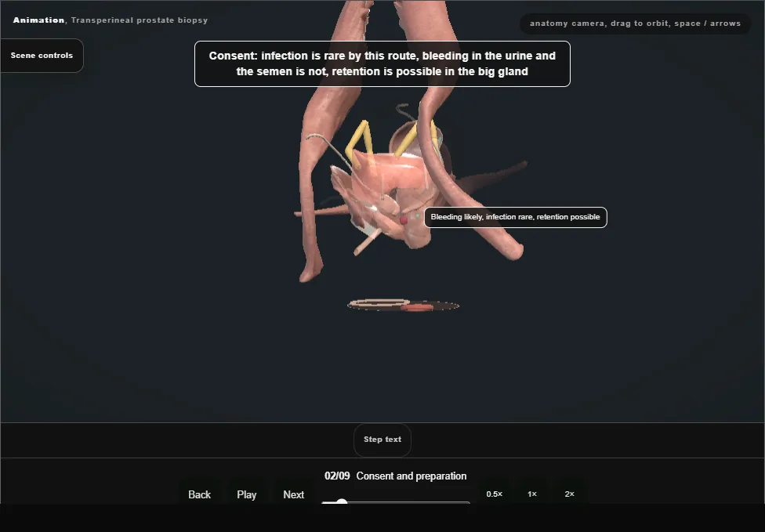Click the 'anatomy camera, drag to orbit' hint
The image size is (765, 532).
(635, 24)
